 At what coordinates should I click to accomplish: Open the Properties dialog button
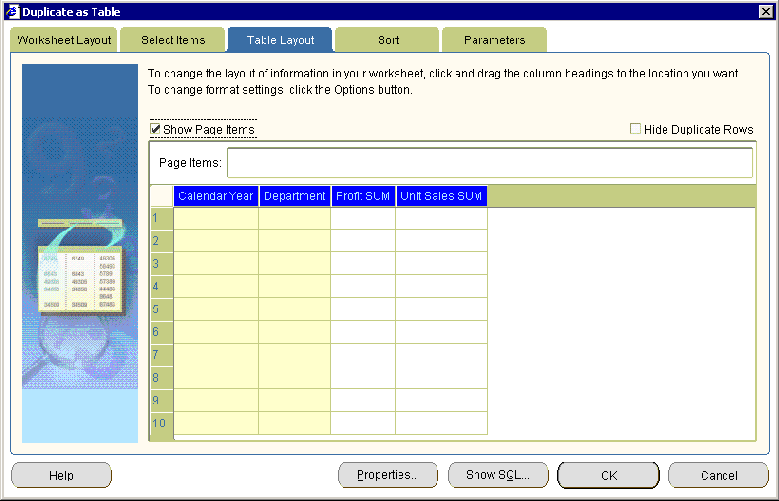[x=388, y=476]
